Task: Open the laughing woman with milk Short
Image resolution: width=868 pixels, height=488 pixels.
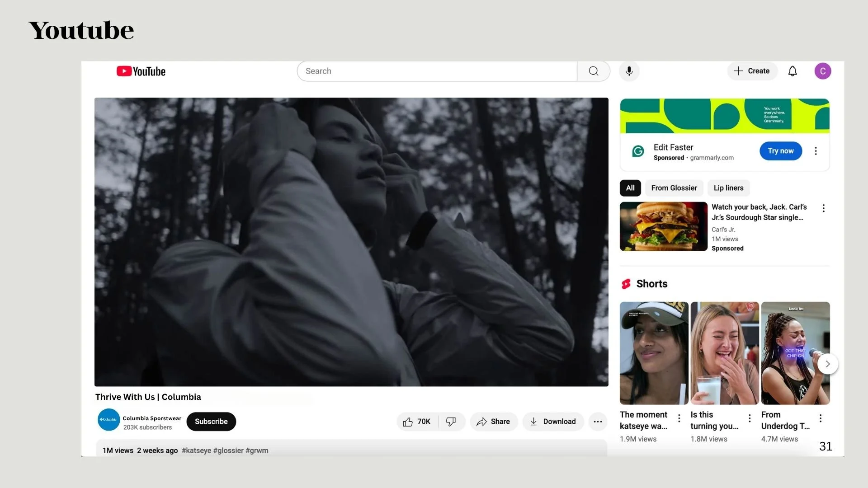Action: click(725, 353)
